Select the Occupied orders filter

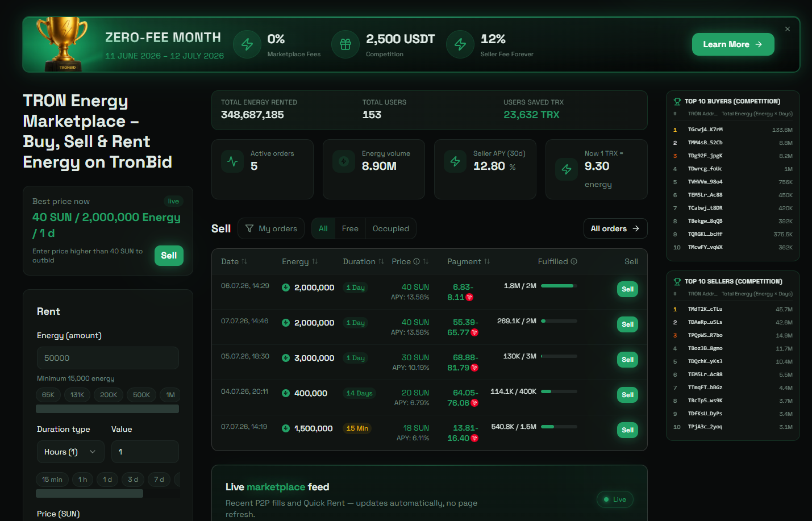click(391, 228)
